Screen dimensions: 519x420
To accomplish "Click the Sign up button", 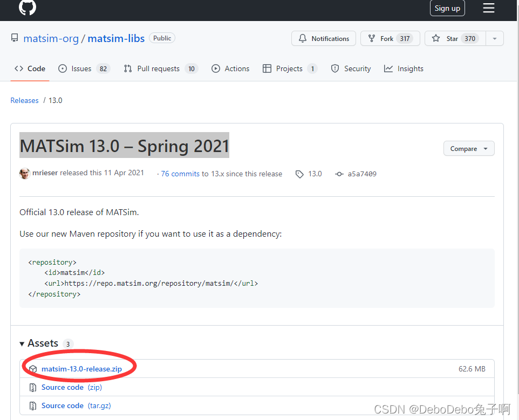I will pyautogui.click(x=447, y=8).
